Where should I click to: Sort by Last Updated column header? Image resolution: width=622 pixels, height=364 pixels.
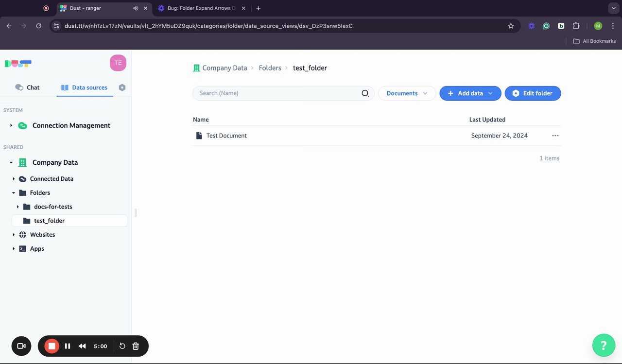(x=487, y=120)
